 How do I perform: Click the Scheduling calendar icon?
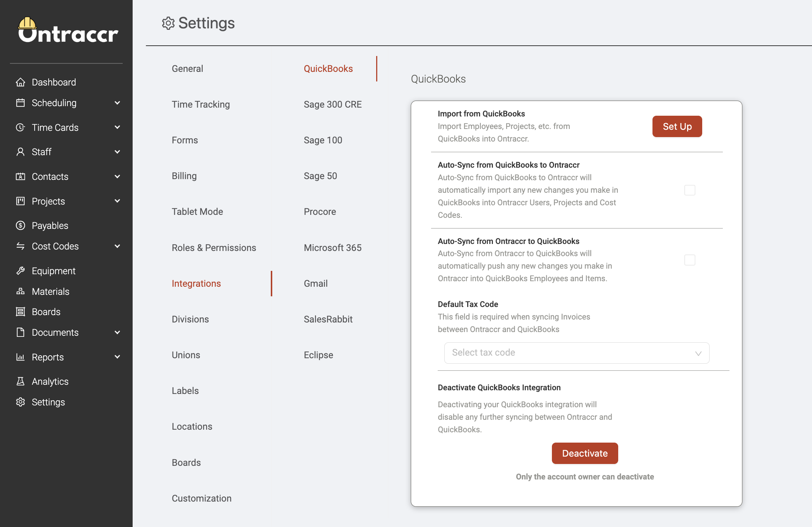[x=21, y=103]
